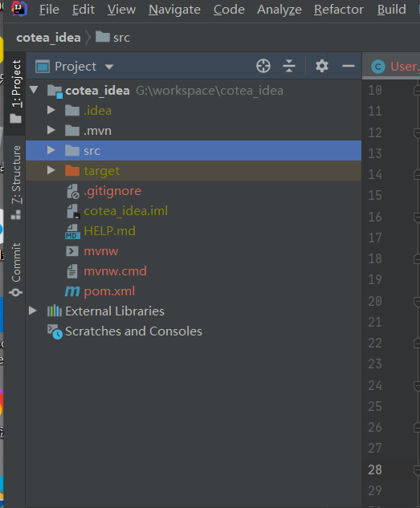Expand the External Libraries node

pos(32,311)
